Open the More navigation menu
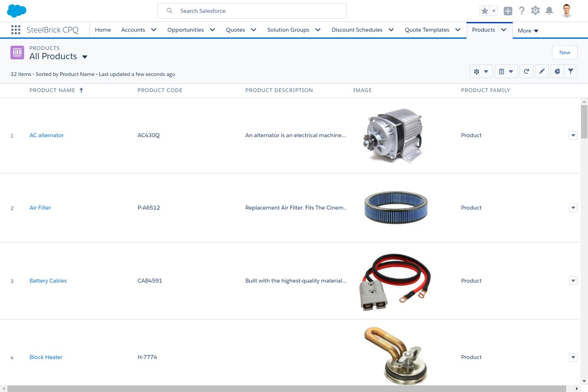The image size is (588, 392). (x=528, y=31)
